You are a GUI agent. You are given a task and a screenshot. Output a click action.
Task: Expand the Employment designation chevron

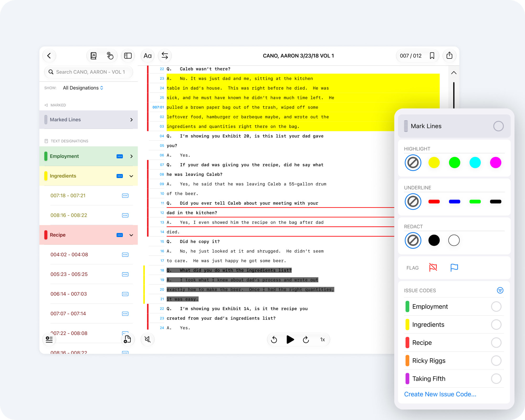pos(132,156)
